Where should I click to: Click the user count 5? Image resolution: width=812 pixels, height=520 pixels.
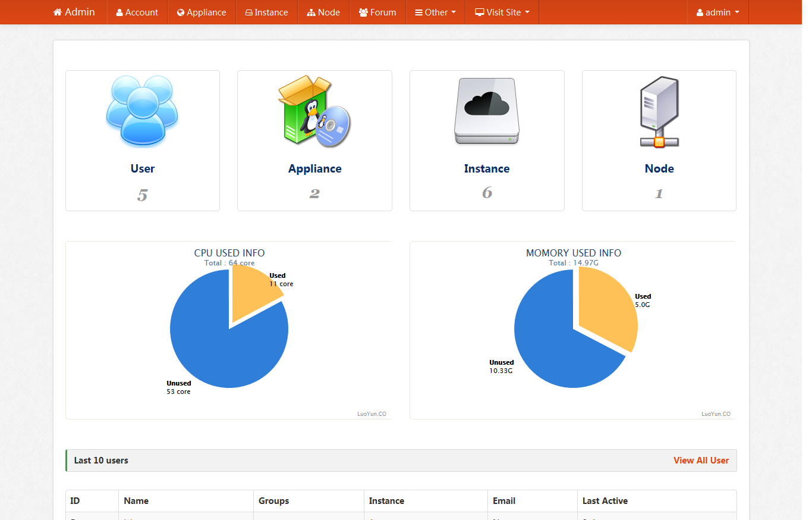pyautogui.click(x=142, y=195)
